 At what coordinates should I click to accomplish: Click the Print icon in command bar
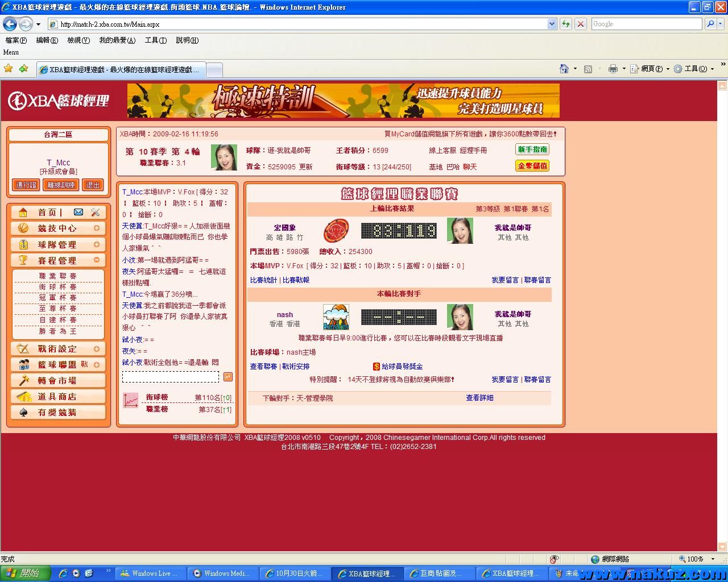coord(613,69)
